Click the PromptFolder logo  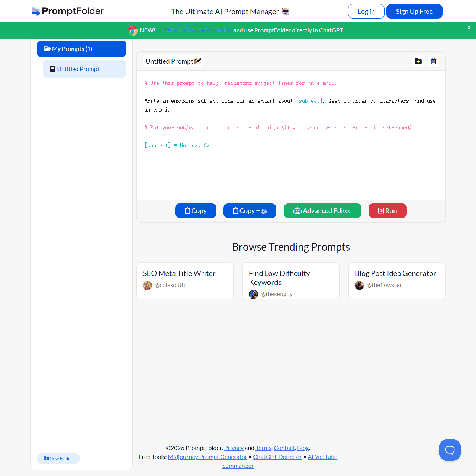(x=68, y=11)
